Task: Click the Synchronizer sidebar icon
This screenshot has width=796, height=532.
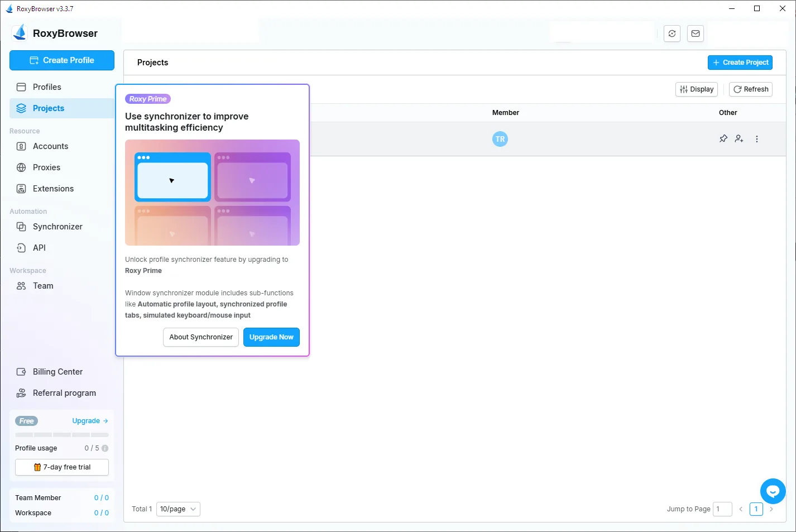Action: click(x=21, y=227)
